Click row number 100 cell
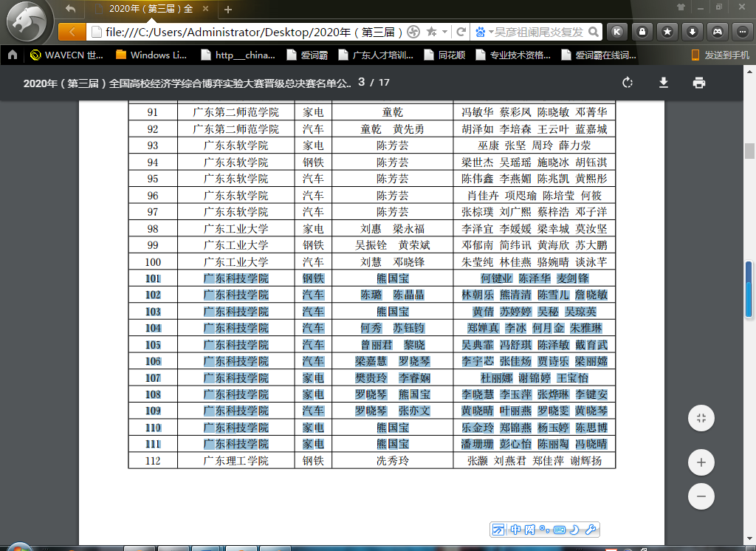Image resolution: width=756 pixels, height=551 pixels. [153, 262]
